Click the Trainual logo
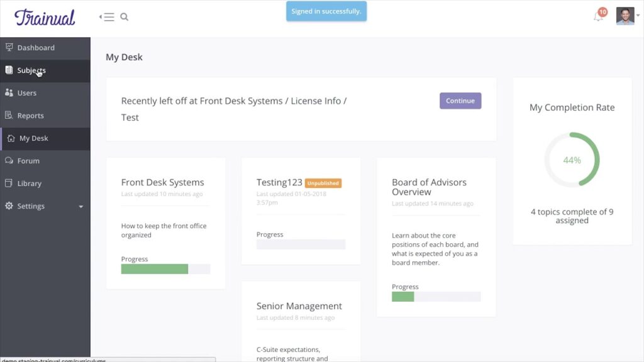644x362 pixels. tap(45, 17)
